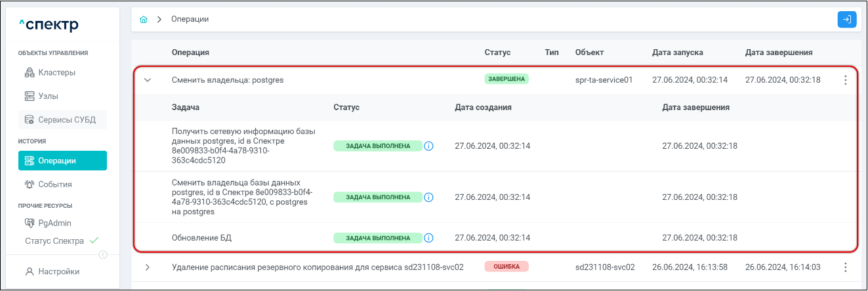The width and height of the screenshot is (868, 291).
Task: Click the ЗАВЕРШЕНА status badge
Action: [x=506, y=79]
